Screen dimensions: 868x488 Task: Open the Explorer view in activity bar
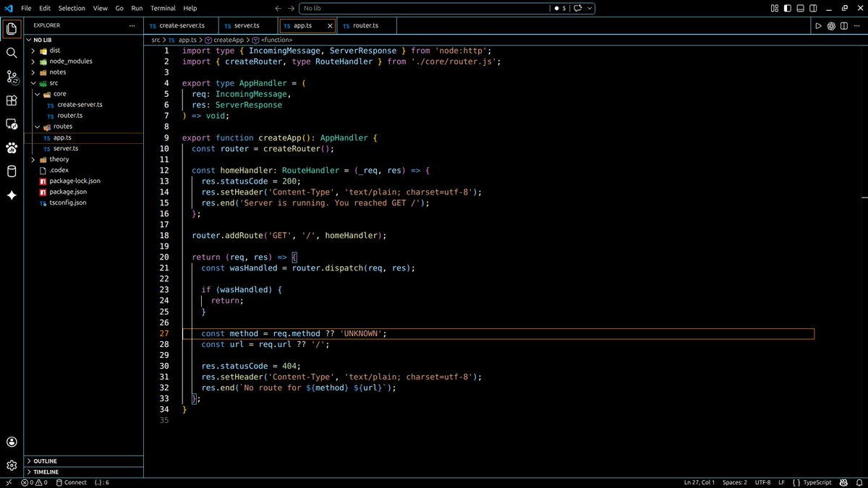(12, 29)
